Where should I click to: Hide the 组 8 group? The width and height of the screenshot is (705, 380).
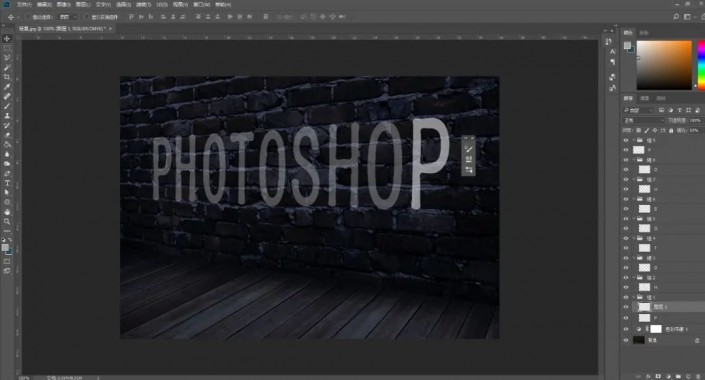click(626, 160)
